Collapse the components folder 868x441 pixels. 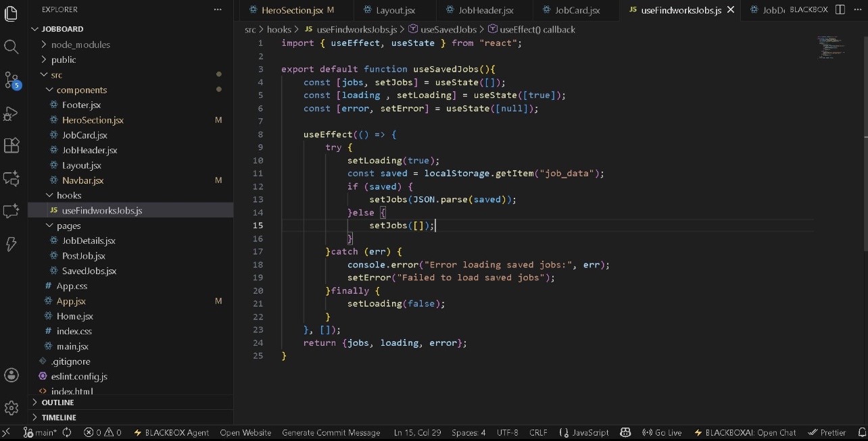coord(130,90)
